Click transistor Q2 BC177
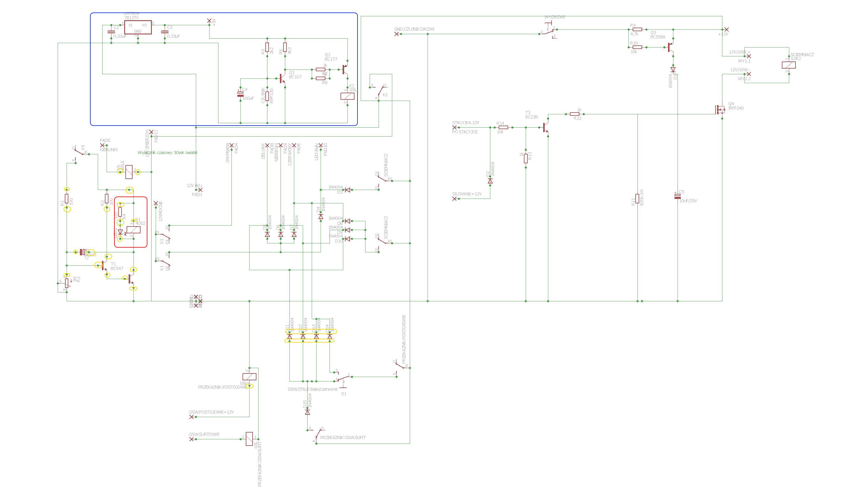Image resolution: width=868 pixels, height=502 pixels. point(345,69)
